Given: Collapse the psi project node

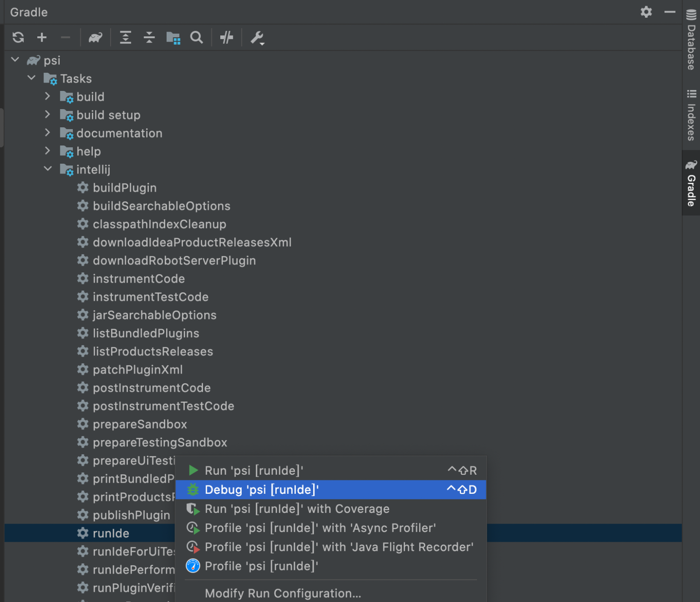Looking at the screenshot, I should pyautogui.click(x=15, y=60).
